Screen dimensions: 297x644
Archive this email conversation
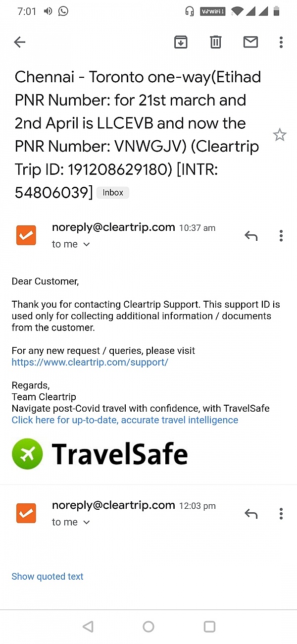click(181, 42)
